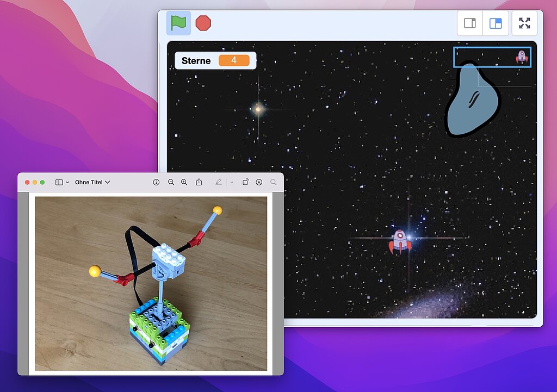Open the Markup toolbar in Preview

pyautogui.click(x=219, y=182)
